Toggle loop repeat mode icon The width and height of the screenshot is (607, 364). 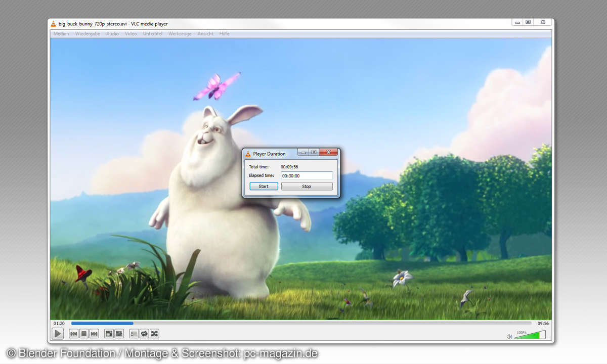coord(144,334)
